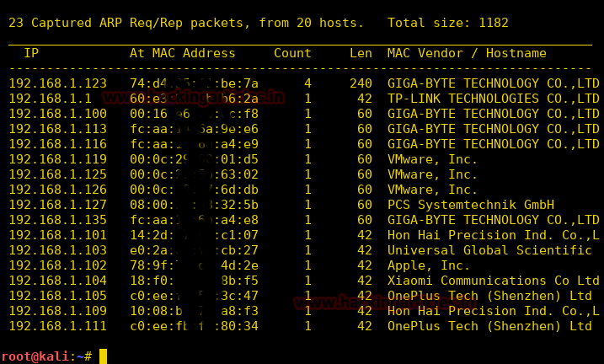Viewport: 604px width, 364px height.
Task: Click GIGA-BYTE TECHNOLOGY on 192.168.1.135 row
Action: tap(494, 220)
